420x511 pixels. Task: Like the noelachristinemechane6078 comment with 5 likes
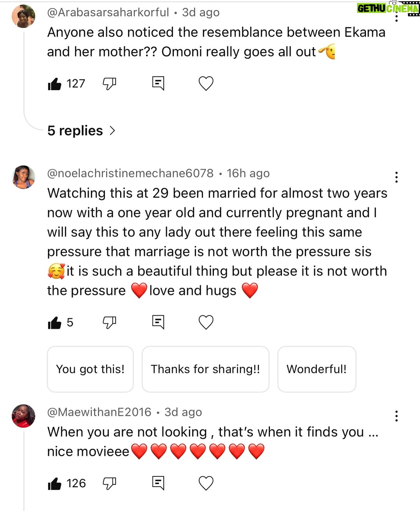point(54,322)
